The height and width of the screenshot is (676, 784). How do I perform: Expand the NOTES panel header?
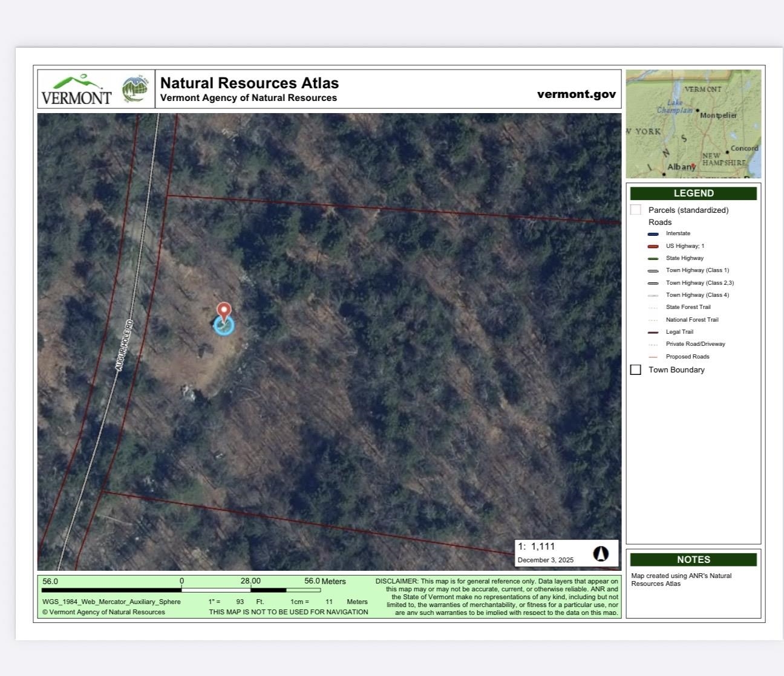(x=693, y=559)
